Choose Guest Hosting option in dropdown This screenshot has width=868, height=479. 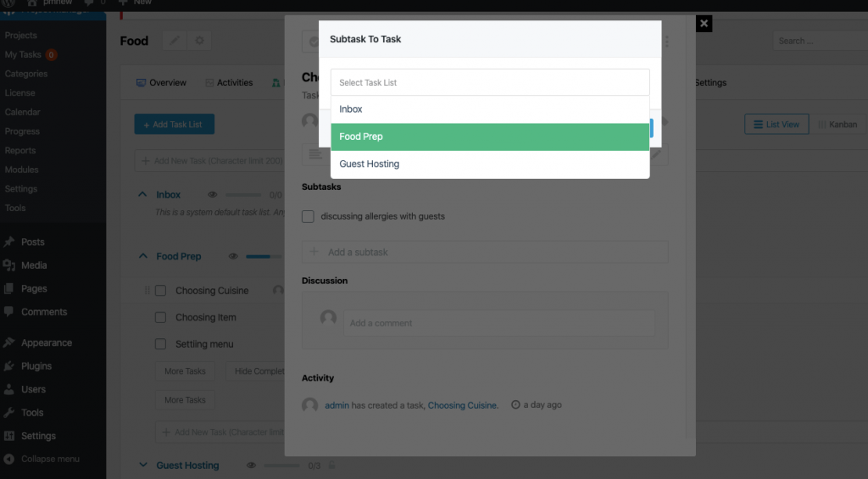click(490, 164)
